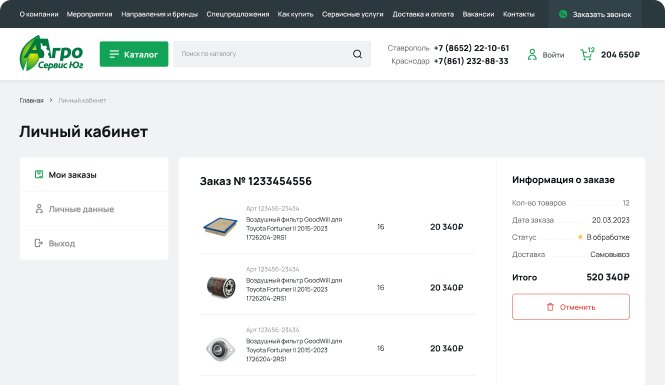This screenshot has height=385, width=665.
Task: Call Краснодар number +7(861) 232-88-33
Action: click(x=471, y=61)
